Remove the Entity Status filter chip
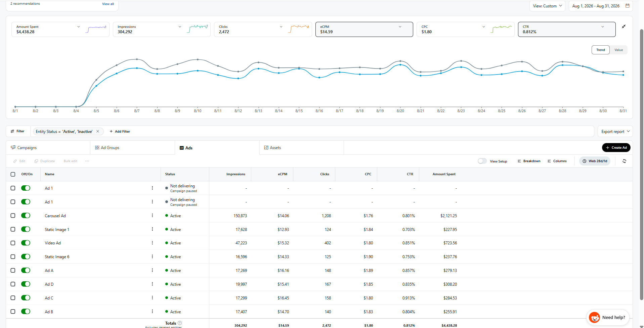 (x=98, y=131)
